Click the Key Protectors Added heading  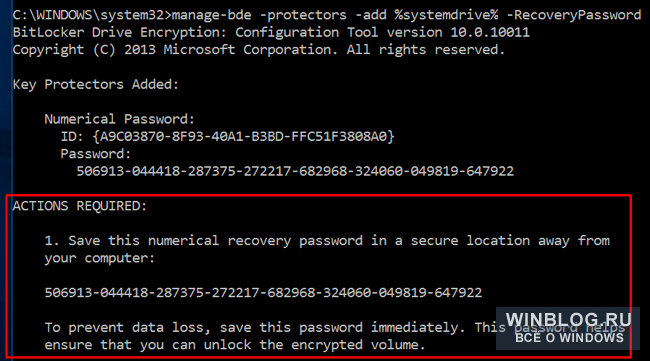pos(96,85)
